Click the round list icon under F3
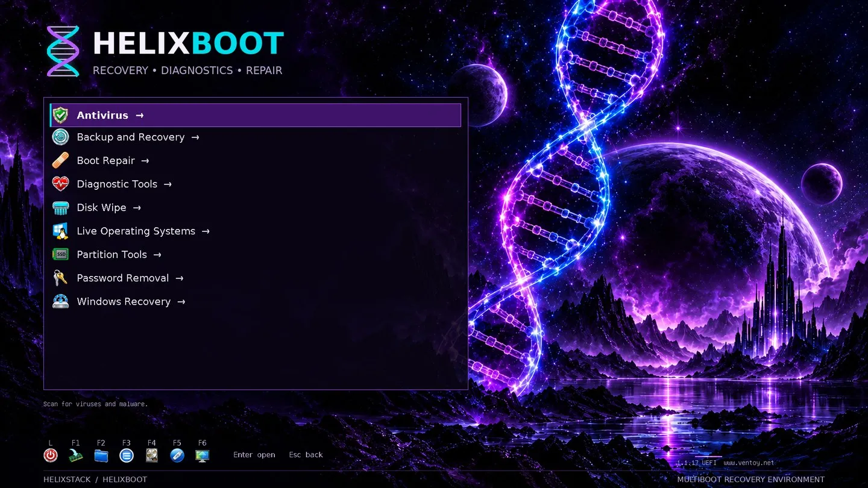The image size is (868, 488). tap(127, 455)
